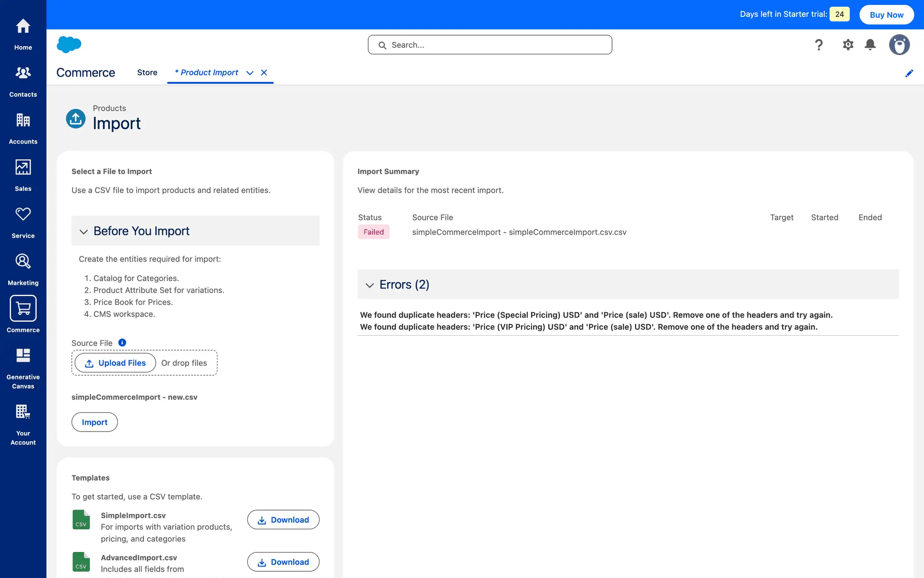
Task: Click the Upload Files button
Action: tap(115, 363)
